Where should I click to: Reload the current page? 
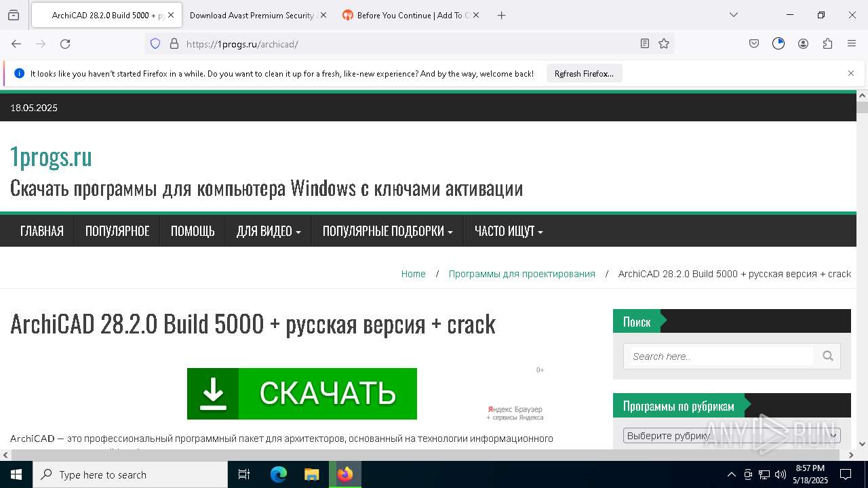[65, 43]
